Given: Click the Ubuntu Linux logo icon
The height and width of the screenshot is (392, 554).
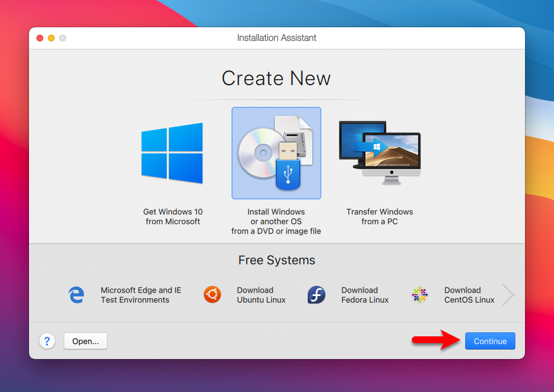Looking at the screenshot, I should [x=212, y=295].
